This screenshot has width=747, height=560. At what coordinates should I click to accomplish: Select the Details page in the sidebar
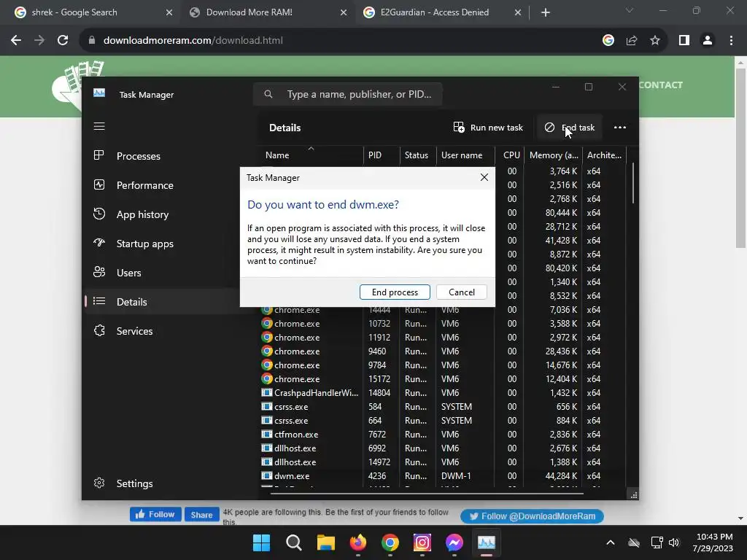[x=162, y=301]
